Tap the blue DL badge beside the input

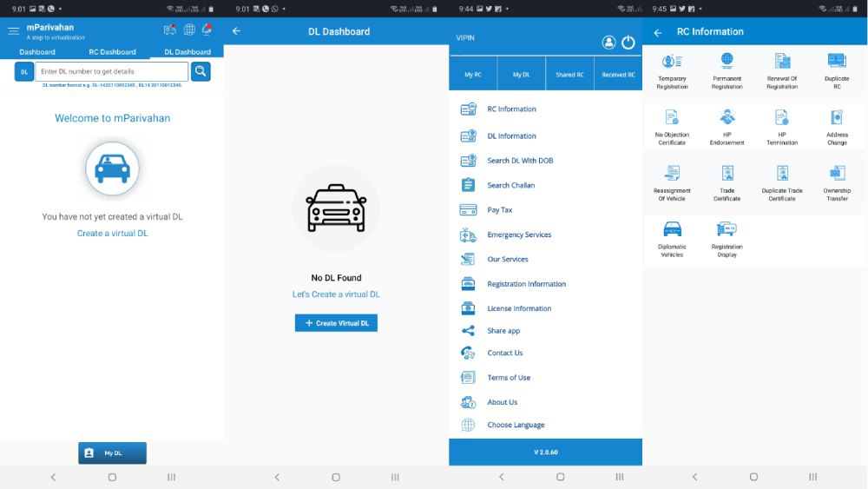pos(24,71)
